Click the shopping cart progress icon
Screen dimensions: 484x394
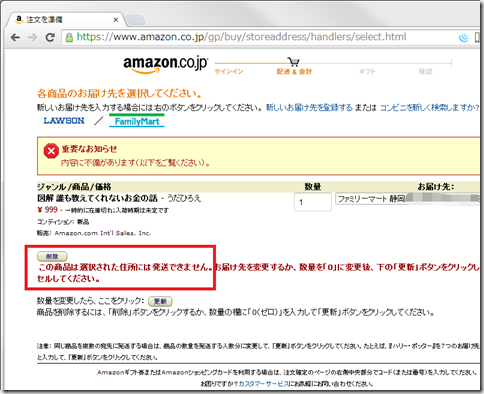[294, 62]
